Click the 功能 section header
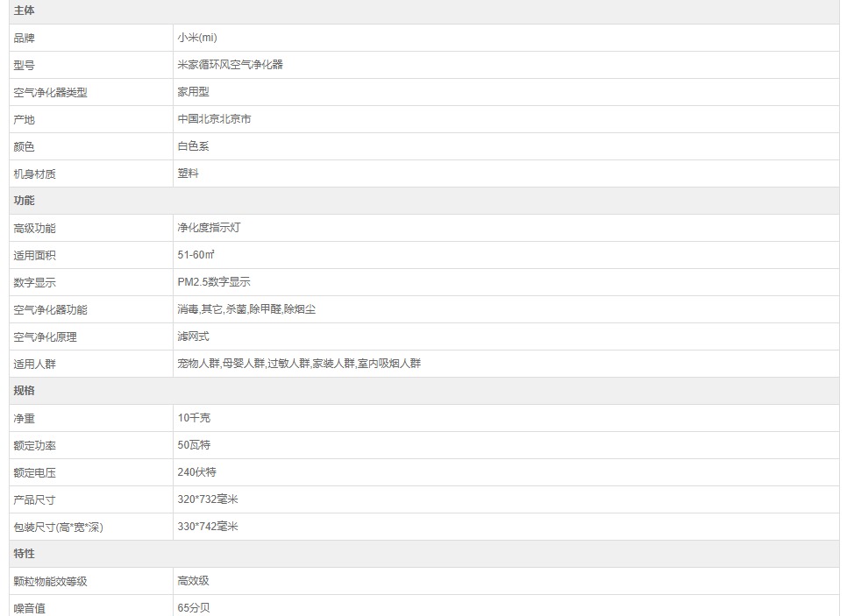Screen dimensions: 847x616 (25, 201)
